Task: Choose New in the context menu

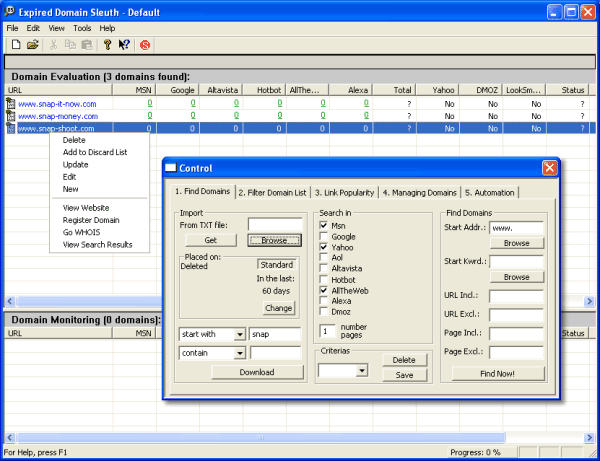Action: tap(70, 189)
